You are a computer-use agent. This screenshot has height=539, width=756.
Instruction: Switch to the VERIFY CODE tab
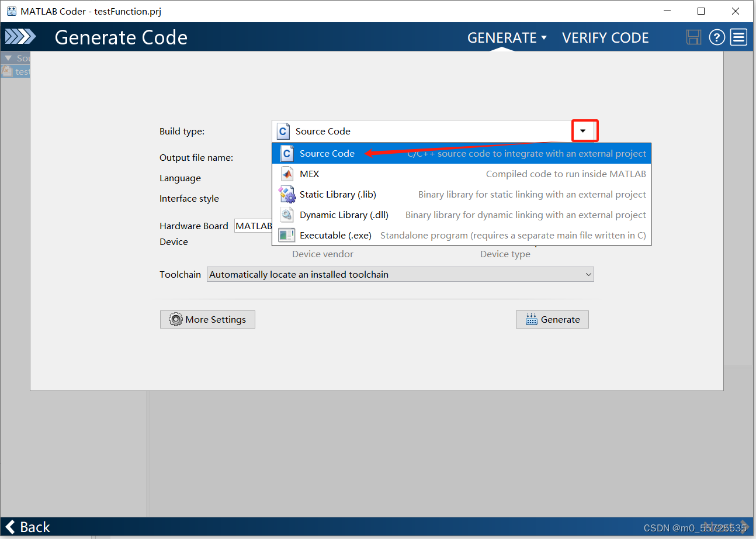click(605, 37)
